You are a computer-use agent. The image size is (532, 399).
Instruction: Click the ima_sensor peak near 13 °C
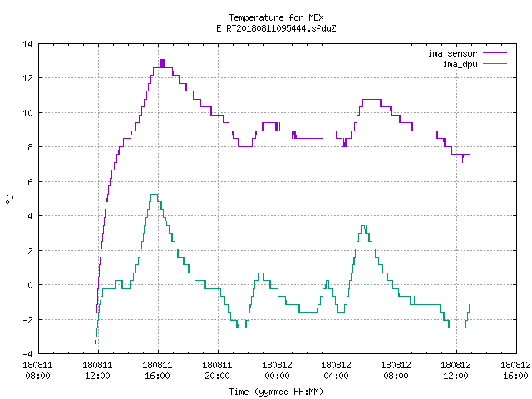click(x=163, y=63)
